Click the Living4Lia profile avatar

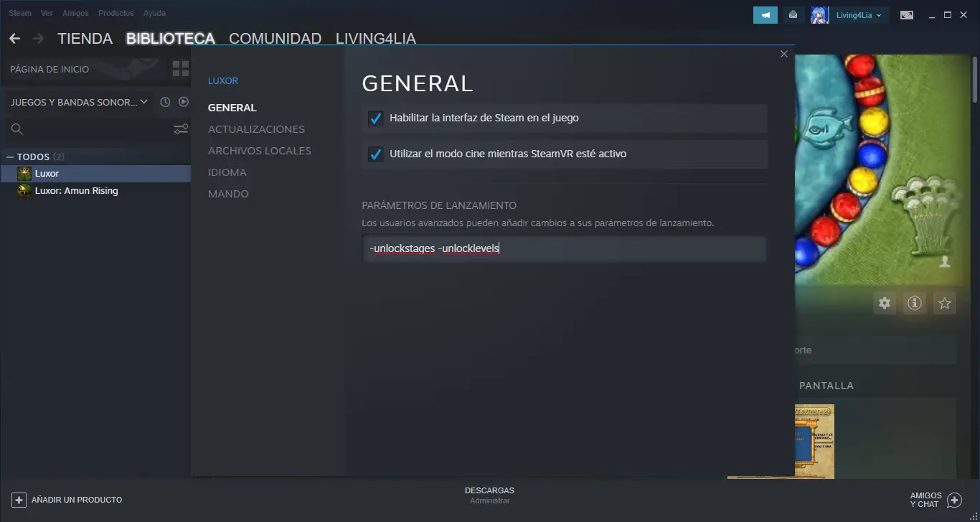pos(820,15)
